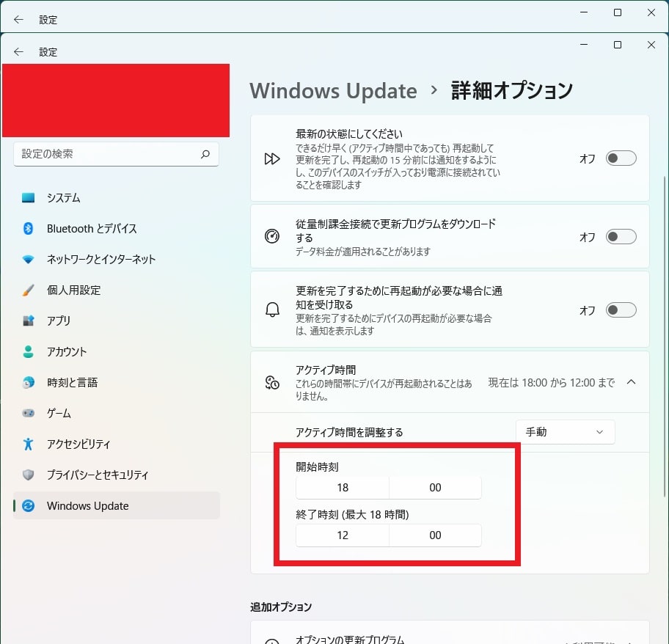Click the search magnifier icon
The image size is (669, 644).
205,154
